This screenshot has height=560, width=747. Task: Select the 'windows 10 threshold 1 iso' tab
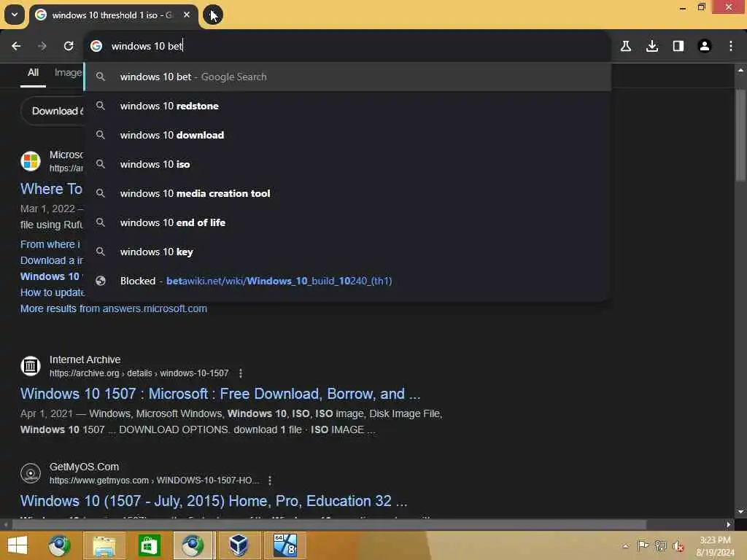[113, 15]
